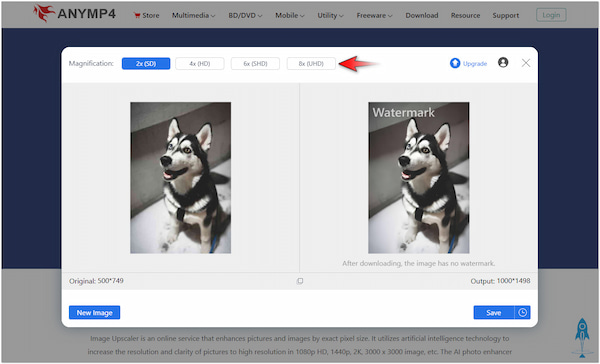Viewport: 600px width, 364px height.
Task: Select 8x (UHD) magnification
Action: [311, 64]
